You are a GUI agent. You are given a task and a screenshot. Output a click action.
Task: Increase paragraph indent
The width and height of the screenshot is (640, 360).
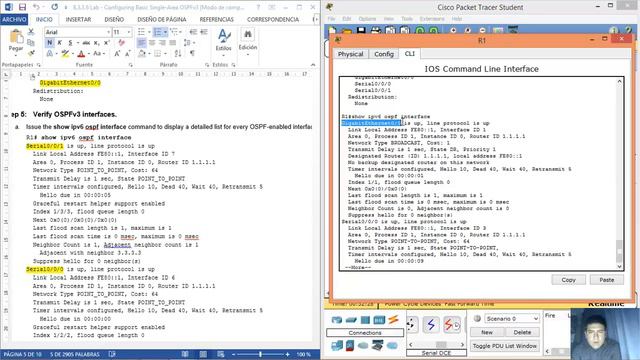[x=203, y=32]
